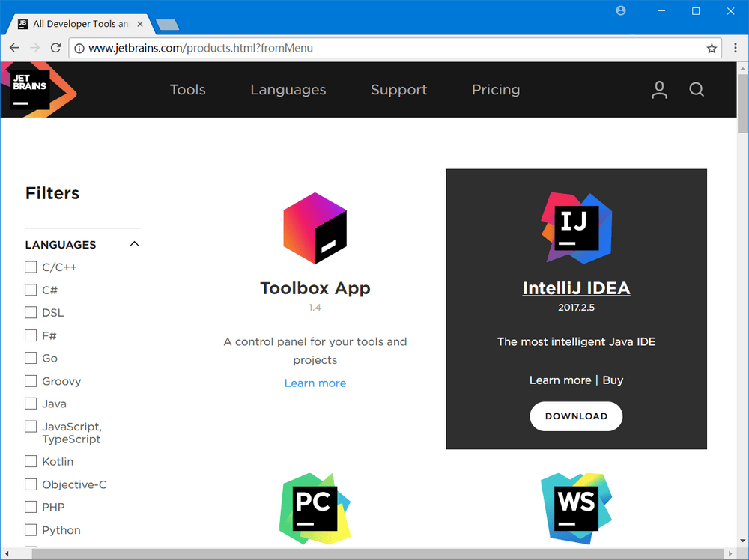The height and width of the screenshot is (560, 749).
Task: Select the F# language checkbox
Action: [31, 335]
